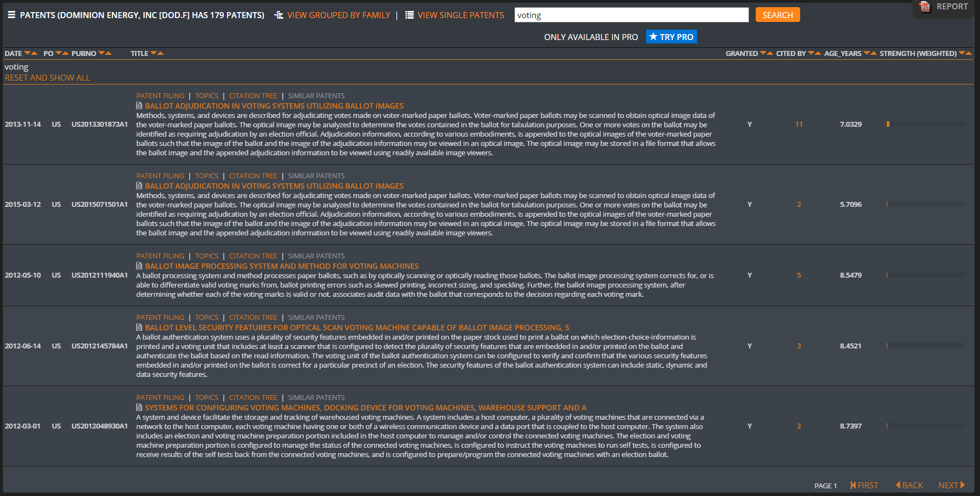Sort PO column descending with down arrow
This screenshot has width=980, height=496.
(59, 53)
